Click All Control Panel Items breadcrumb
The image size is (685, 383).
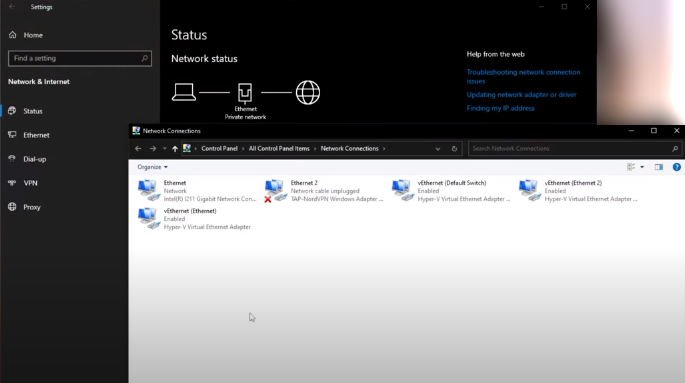tap(279, 148)
